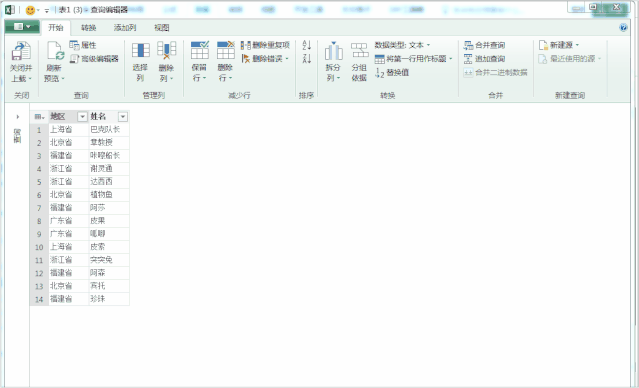Image resolution: width=639 pixels, height=388 pixels.
Task: Open the quick access toolbar customize arrow
Action: click(x=46, y=10)
